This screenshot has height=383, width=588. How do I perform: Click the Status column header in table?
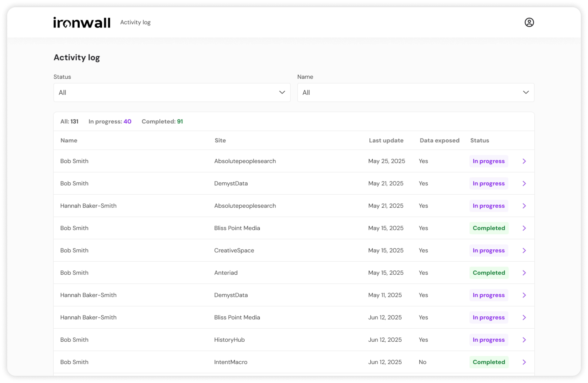click(x=479, y=140)
